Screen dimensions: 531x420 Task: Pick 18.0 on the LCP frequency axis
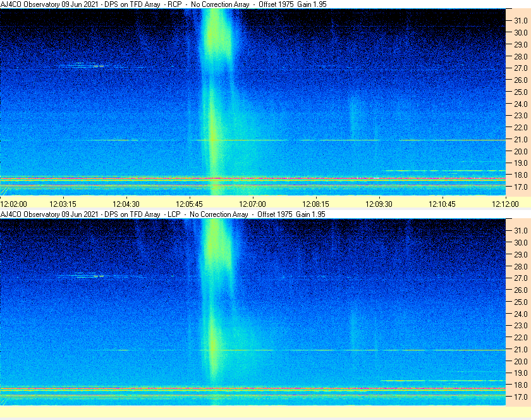(521, 385)
